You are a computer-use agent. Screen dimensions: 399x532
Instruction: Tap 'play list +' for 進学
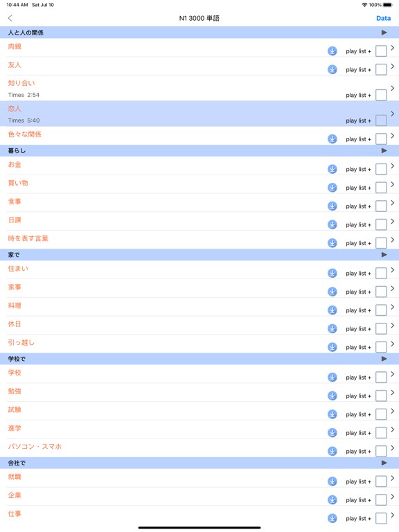coord(359,433)
